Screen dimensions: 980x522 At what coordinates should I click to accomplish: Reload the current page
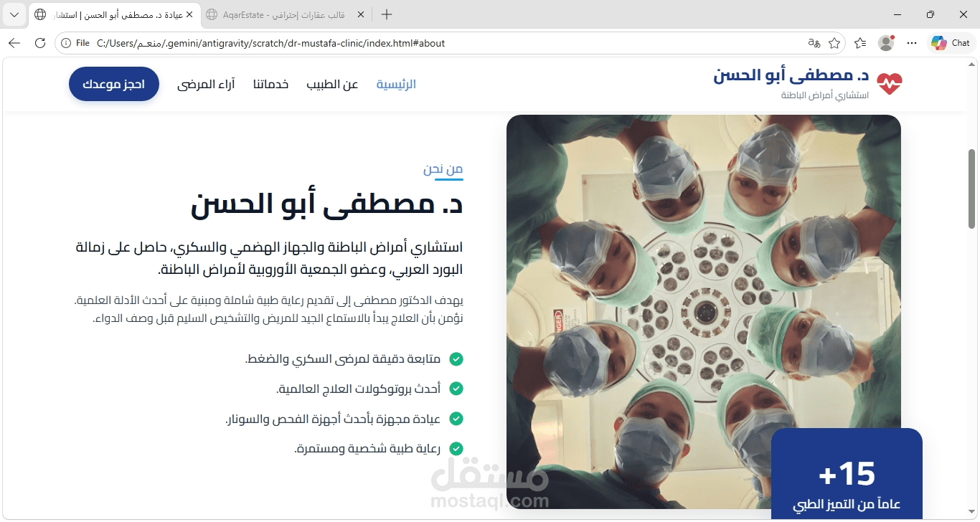[x=40, y=43]
